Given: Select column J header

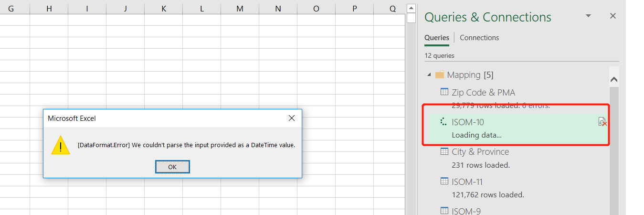Looking at the screenshot, I should coord(126,9).
